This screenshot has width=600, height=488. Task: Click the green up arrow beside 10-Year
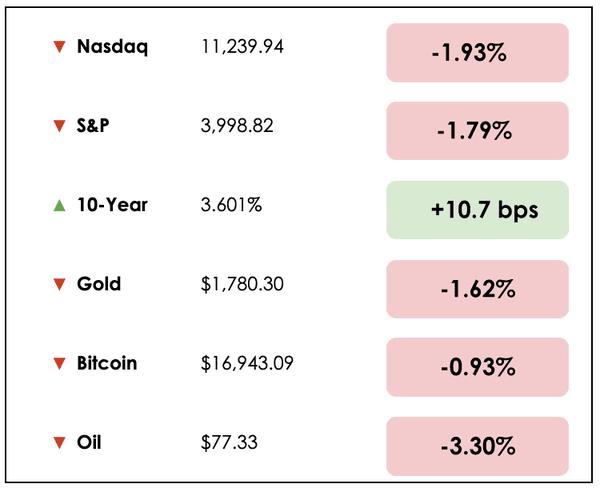click(59, 205)
